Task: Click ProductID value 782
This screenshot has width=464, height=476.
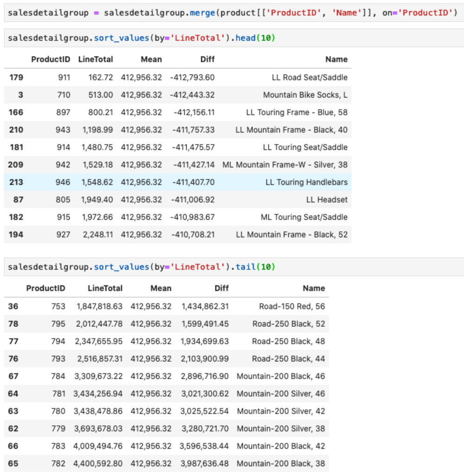Action: click(x=58, y=463)
